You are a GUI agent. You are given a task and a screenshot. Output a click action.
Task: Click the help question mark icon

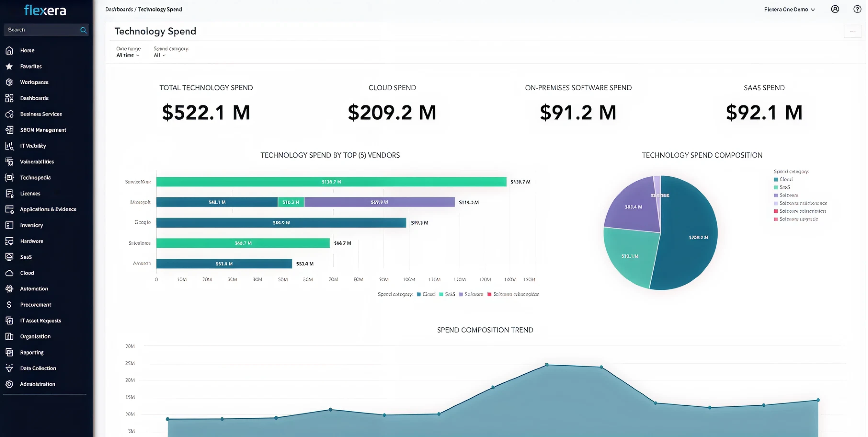pos(857,9)
